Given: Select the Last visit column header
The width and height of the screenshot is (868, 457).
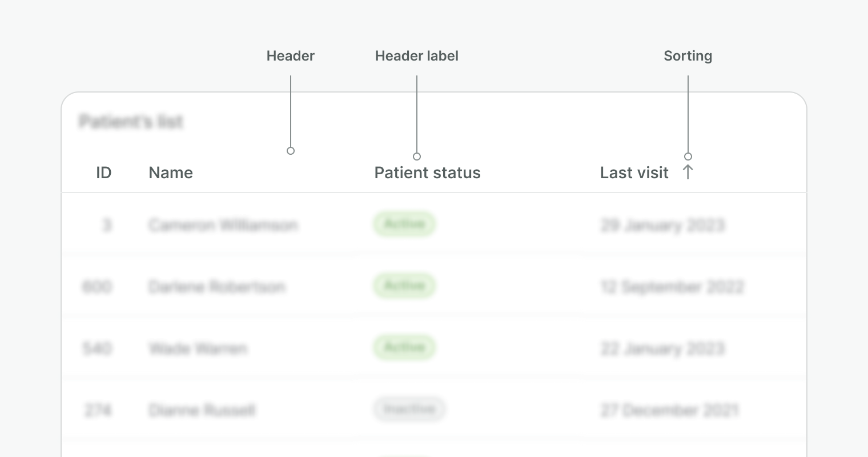Looking at the screenshot, I should (x=634, y=173).
